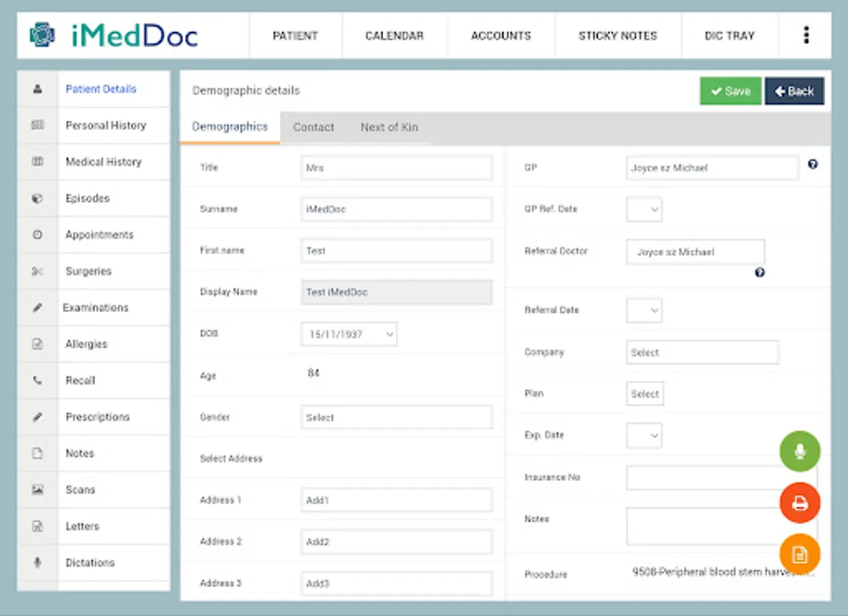Go to Episodes section
Viewport: 848px width, 616px height.
[x=88, y=198]
